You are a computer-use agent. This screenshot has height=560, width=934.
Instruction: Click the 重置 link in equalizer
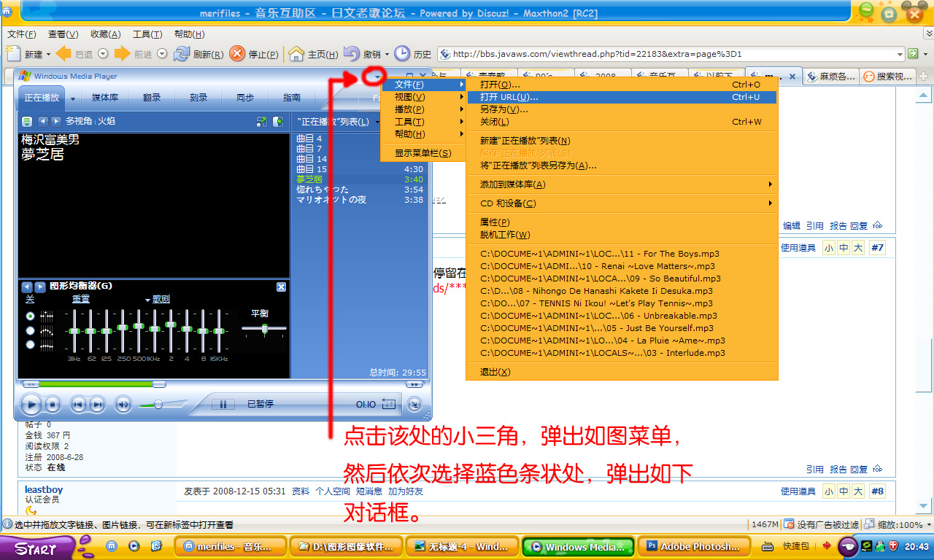pos(81,299)
